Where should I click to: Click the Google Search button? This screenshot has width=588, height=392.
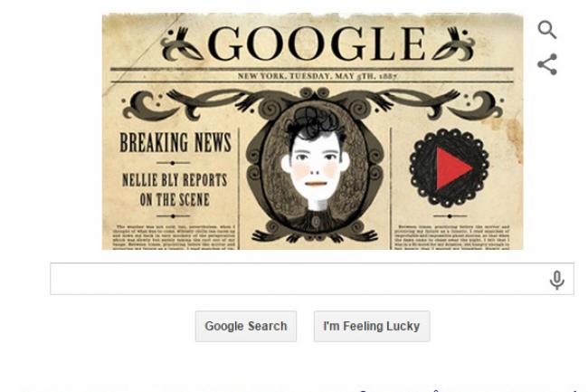246,326
